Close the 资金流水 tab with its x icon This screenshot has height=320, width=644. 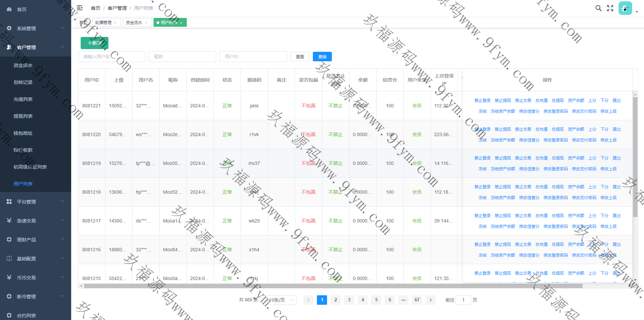(x=146, y=23)
